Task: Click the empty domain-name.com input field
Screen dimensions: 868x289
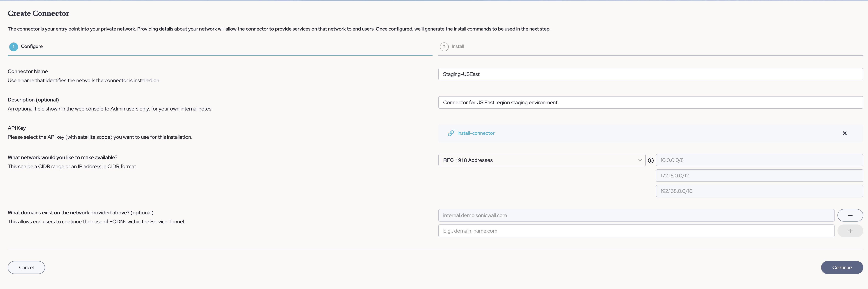Action: point(636,231)
